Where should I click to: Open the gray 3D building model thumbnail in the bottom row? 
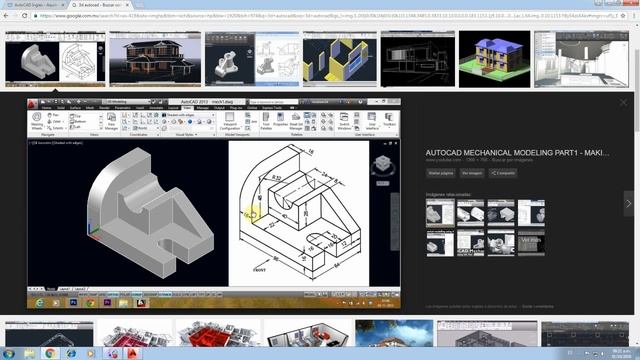487,333
